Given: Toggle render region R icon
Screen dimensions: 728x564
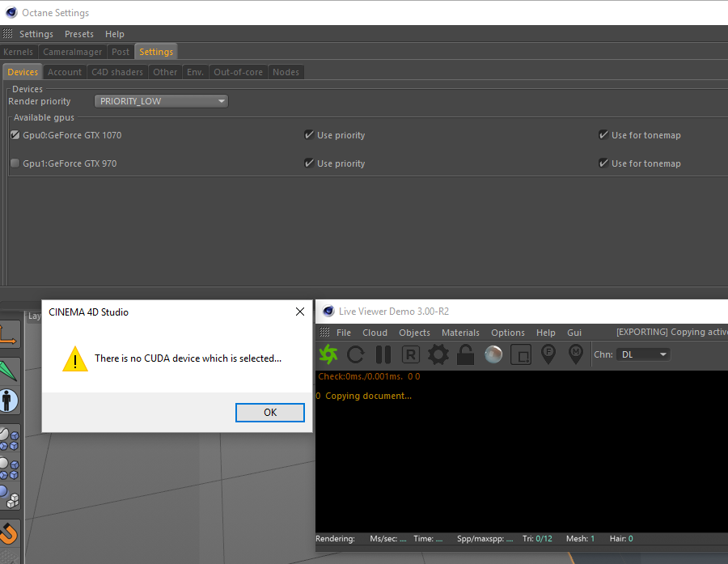Looking at the screenshot, I should (x=410, y=354).
